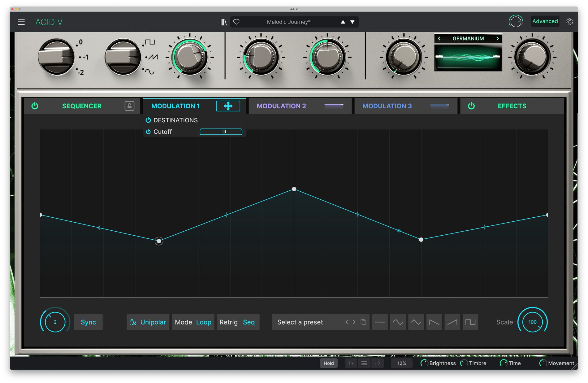Click the lock icon on the Sequencer tab
Image resolution: width=588 pixels, height=383 pixels.
point(129,106)
